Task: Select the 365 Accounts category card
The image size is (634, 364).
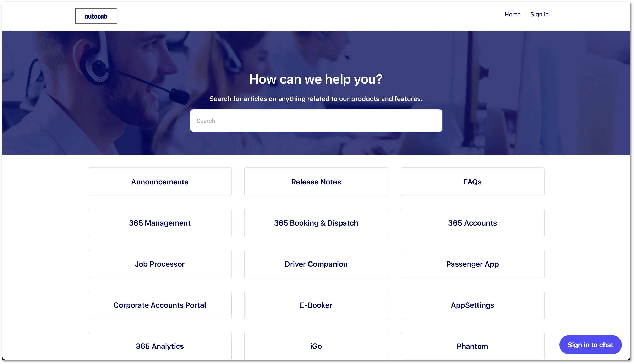Action: pos(472,222)
